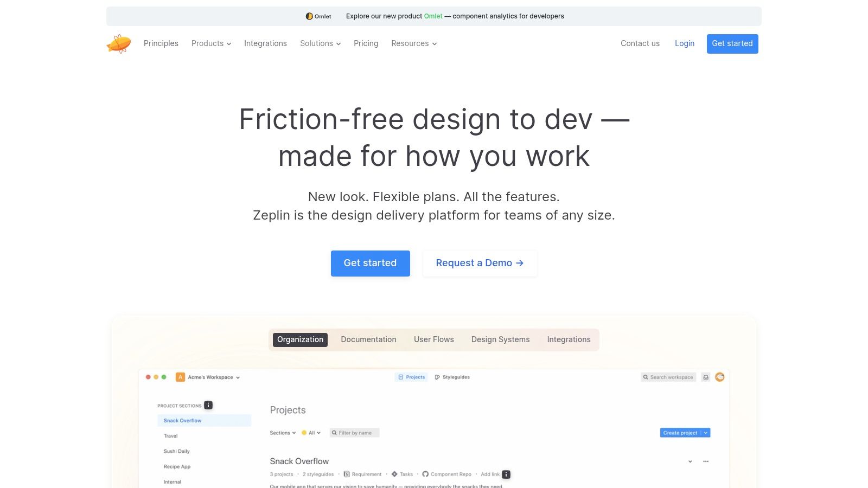Open the Integrations nav link
Image resolution: width=868 pixels, height=488 pixels.
click(265, 43)
